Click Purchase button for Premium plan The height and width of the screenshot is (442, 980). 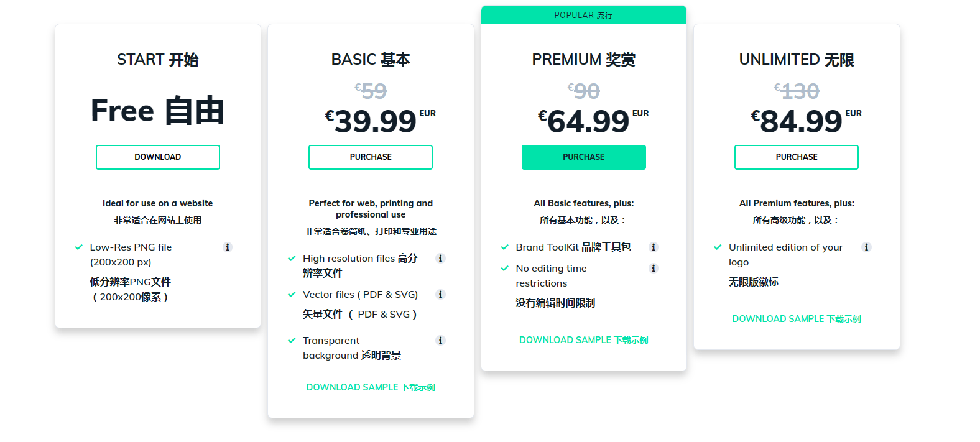coord(583,157)
